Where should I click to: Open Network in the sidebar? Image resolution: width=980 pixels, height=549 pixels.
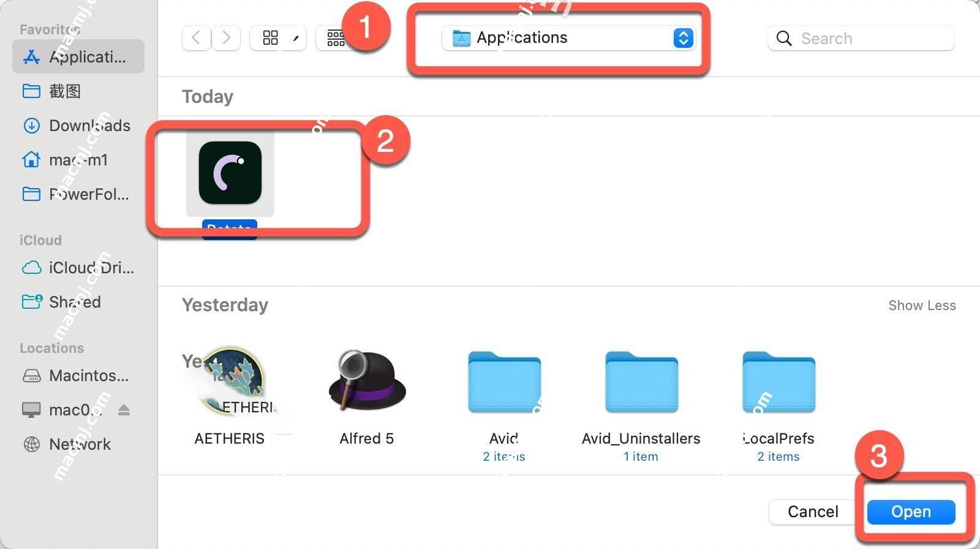point(78,444)
